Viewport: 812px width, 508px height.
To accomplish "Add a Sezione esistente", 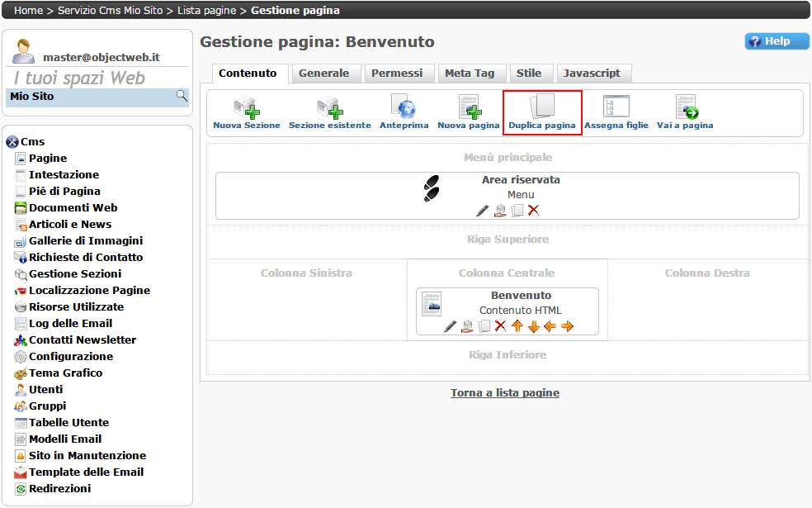I will (329, 108).
